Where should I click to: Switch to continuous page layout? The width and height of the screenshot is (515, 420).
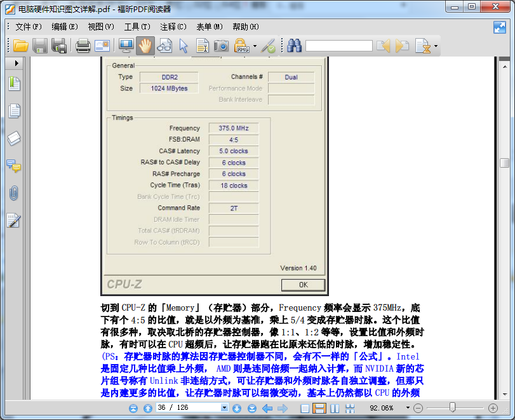[319, 408]
